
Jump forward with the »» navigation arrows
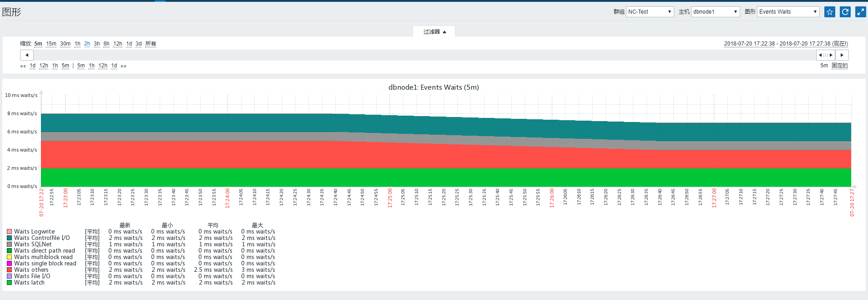[x=123, y=66]
